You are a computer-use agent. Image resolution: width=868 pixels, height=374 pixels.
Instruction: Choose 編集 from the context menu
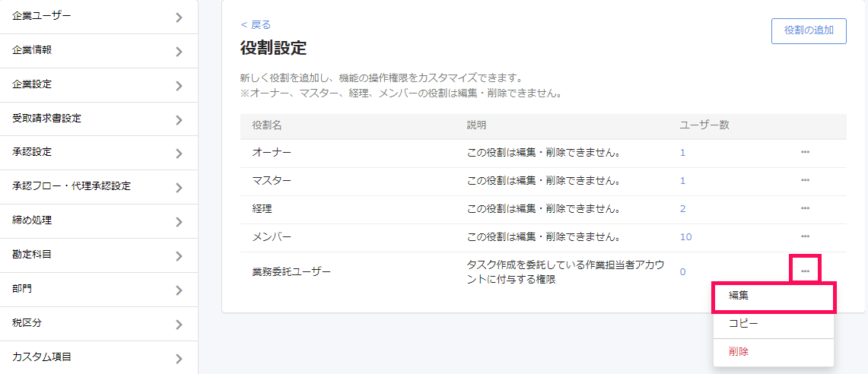coord(774,296)
